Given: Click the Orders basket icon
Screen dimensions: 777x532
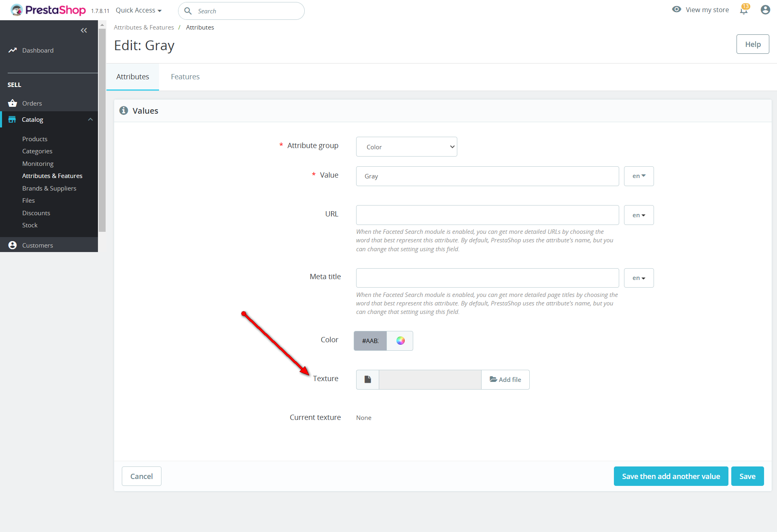Looking at the screenshot, I should [13, 103].
